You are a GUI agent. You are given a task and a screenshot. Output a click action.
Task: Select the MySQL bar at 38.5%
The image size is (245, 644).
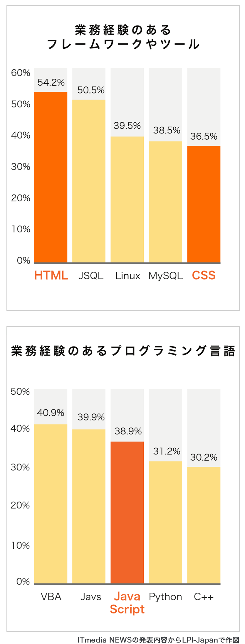(x=165, y=202)
